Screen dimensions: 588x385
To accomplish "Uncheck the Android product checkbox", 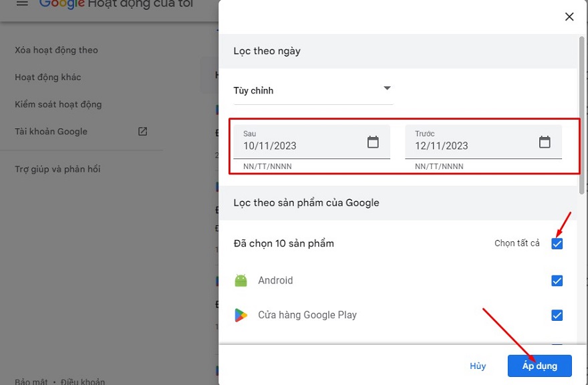I will [557, 281].
